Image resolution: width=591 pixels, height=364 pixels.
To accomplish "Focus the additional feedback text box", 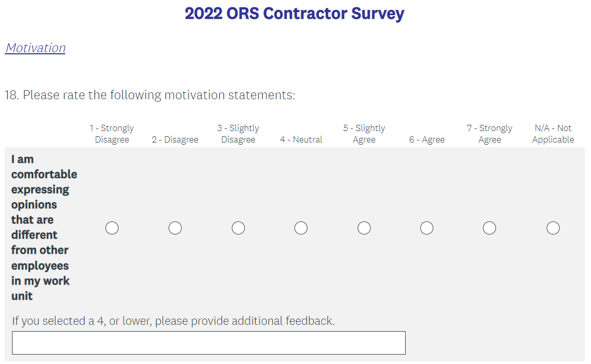I will 208,343.
